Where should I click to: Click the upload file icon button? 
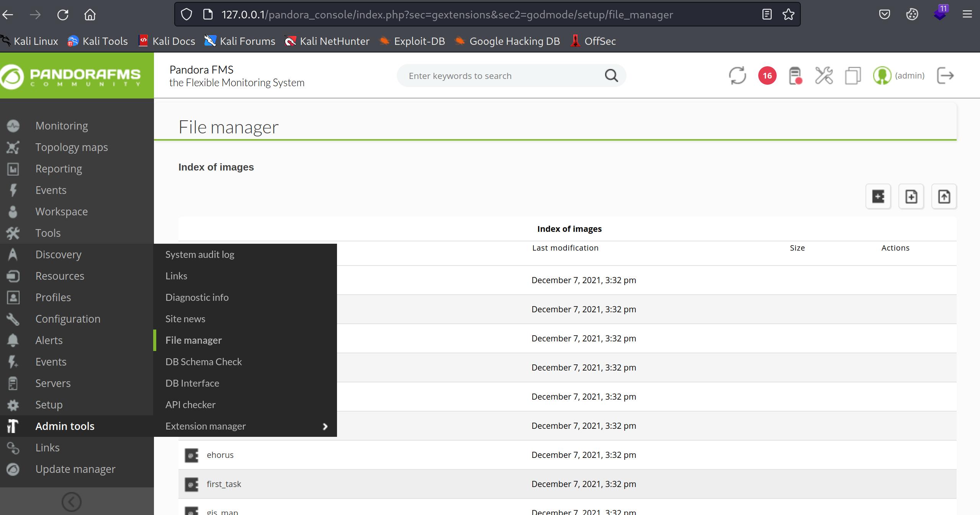[x=944, y=197]
